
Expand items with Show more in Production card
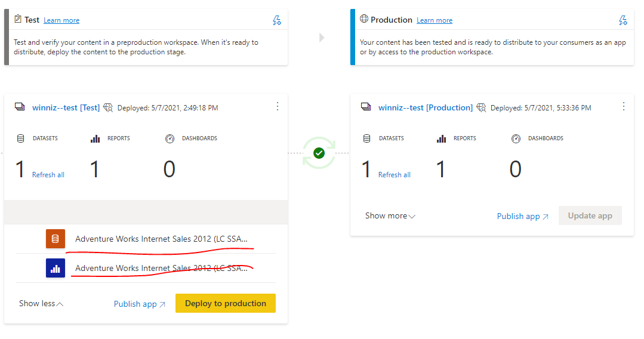click(390, 216)
